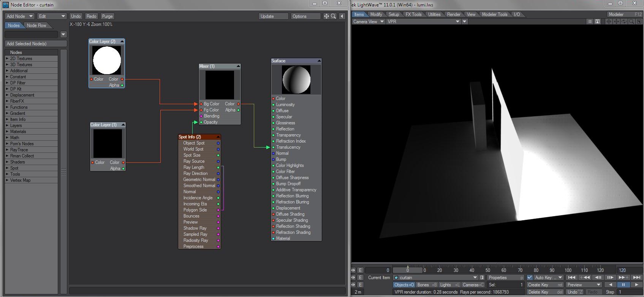Click the Color Layer (2) white preview thumbnail

(x=107, y=60)
